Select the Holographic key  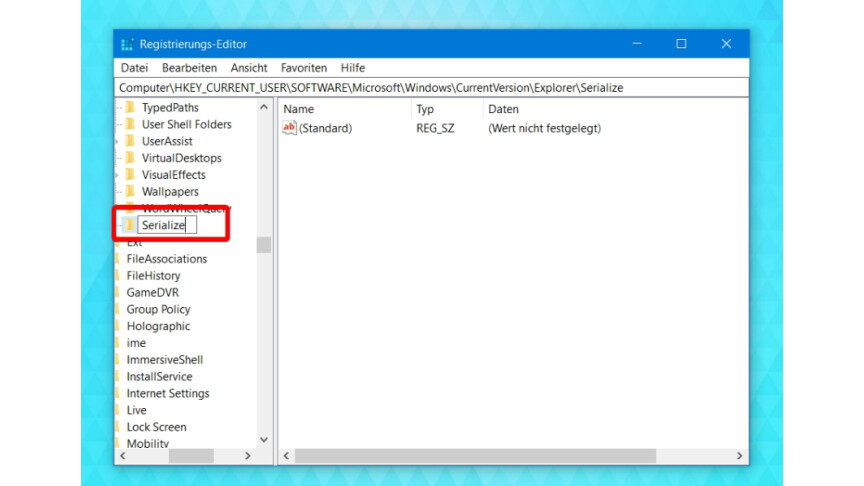click(x=158, y=326)
